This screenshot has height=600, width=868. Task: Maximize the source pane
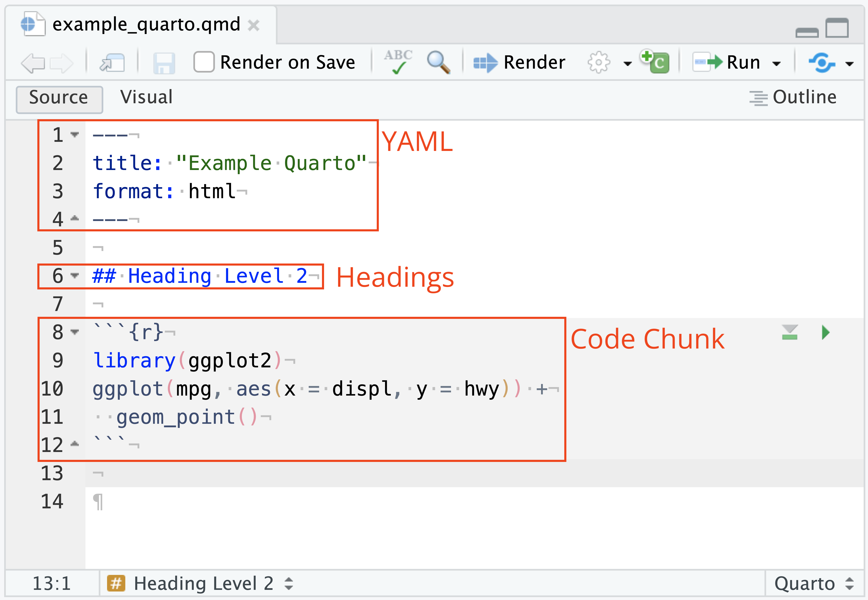point(837,28)
